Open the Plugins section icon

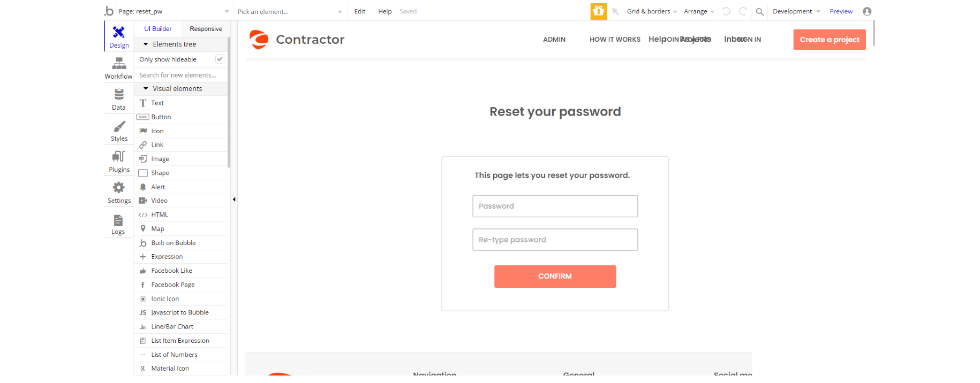(x=119, y=157)
